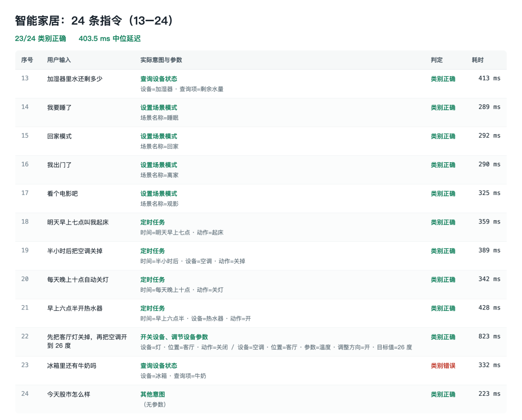Click the "823 ms" latency value

click(x=489, y=336)
